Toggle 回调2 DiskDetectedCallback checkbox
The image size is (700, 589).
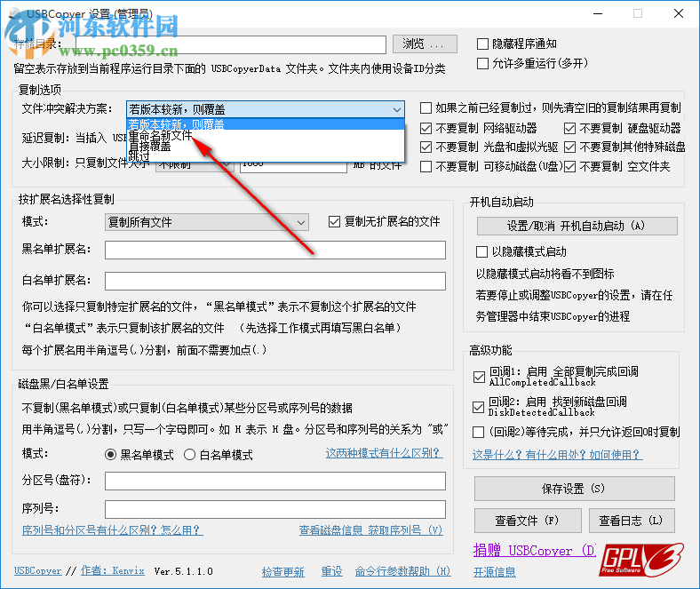[478, 407]
